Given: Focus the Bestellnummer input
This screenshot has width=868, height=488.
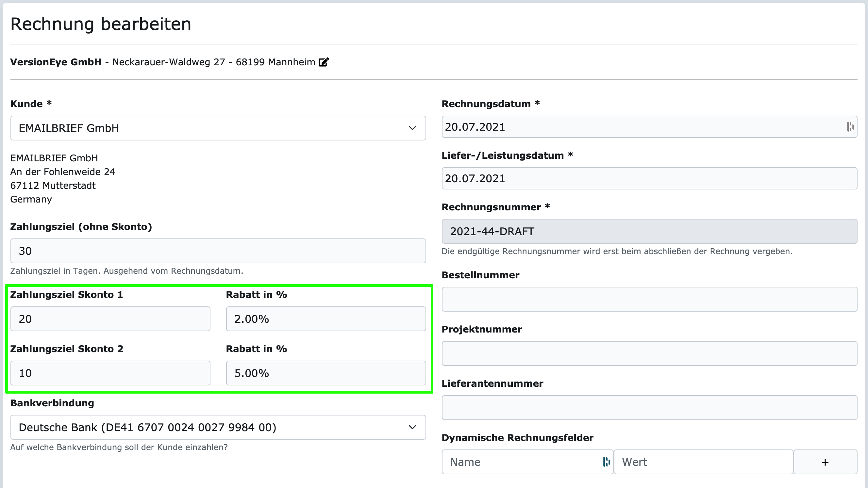Looking at the screenshot, I should 649,299.
